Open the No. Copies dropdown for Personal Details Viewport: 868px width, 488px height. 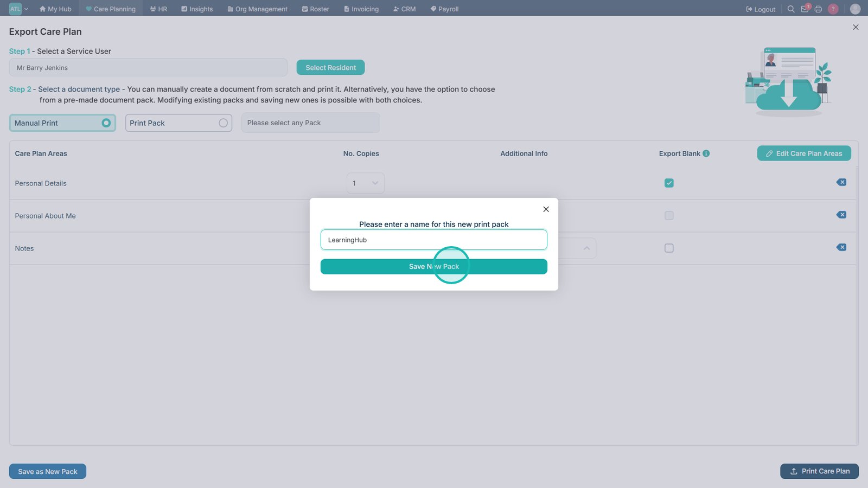[366, 183]
